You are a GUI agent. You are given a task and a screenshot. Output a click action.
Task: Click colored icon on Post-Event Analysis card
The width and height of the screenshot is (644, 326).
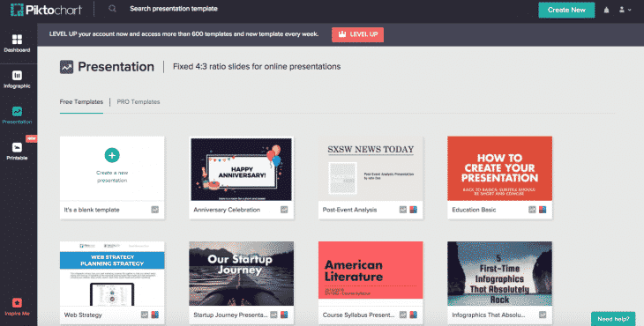click(x=414, y=210)
